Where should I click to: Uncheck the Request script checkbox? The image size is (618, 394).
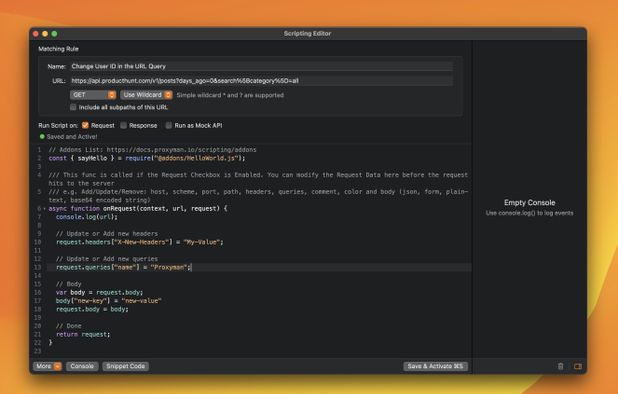[x=85, y=125]
